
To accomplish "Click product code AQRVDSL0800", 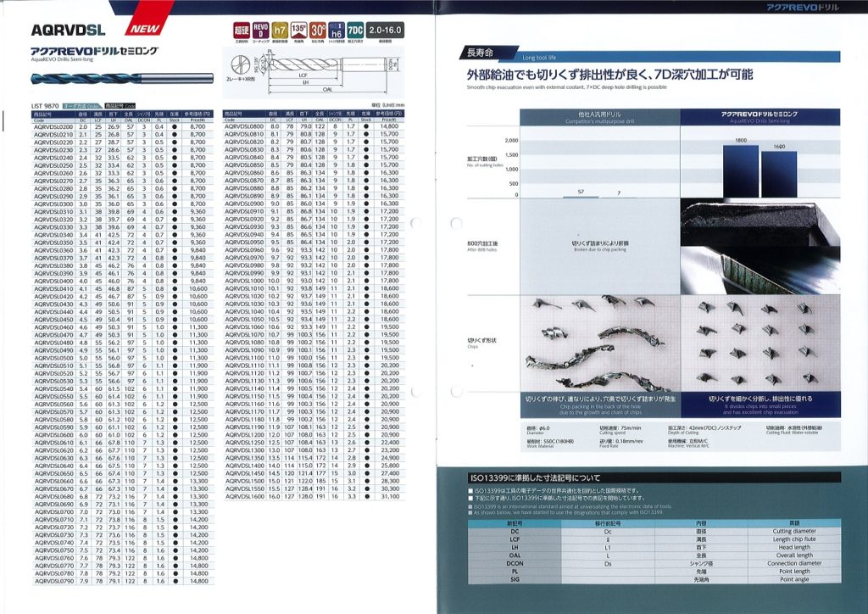I will click(244, 127).
